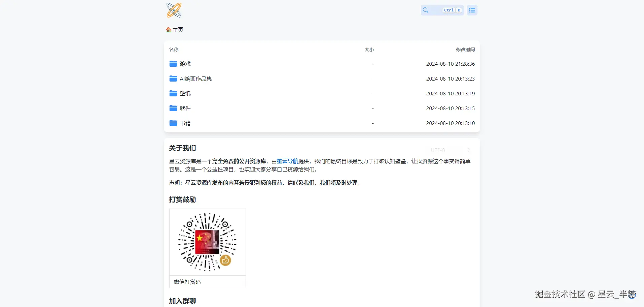Open the search box with magnifier icon
This screenshot has width=644, height=307.
[442, 10]
